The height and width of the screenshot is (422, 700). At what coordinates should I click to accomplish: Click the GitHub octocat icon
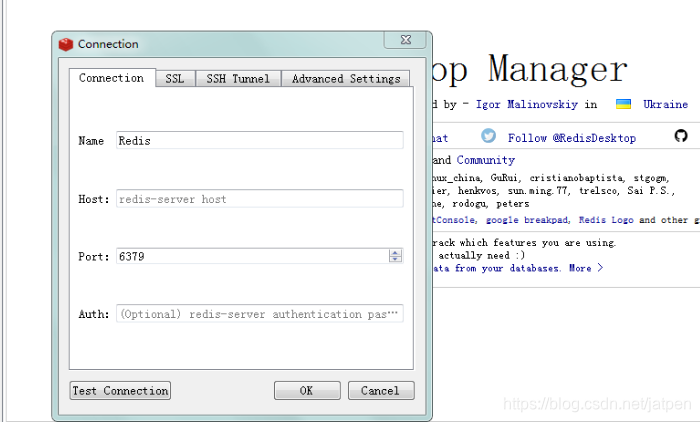coord(681,136)
